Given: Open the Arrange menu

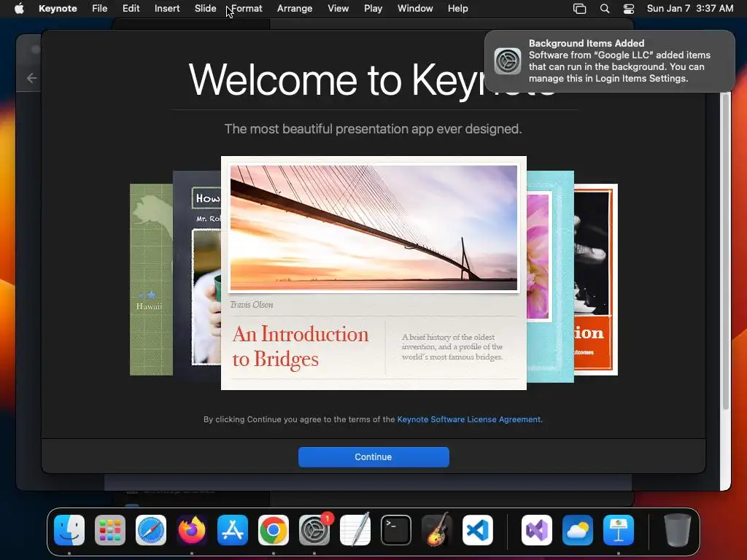Looking at the screenshot, I should 295,9.
